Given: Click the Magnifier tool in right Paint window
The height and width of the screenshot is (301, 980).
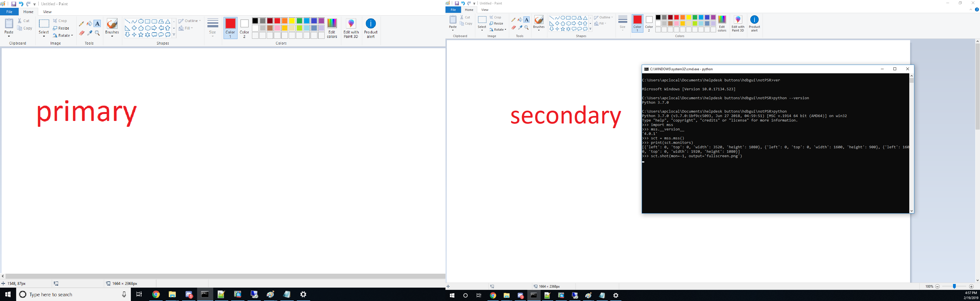Looking at the screenshot, I should [x=526, y=28].
